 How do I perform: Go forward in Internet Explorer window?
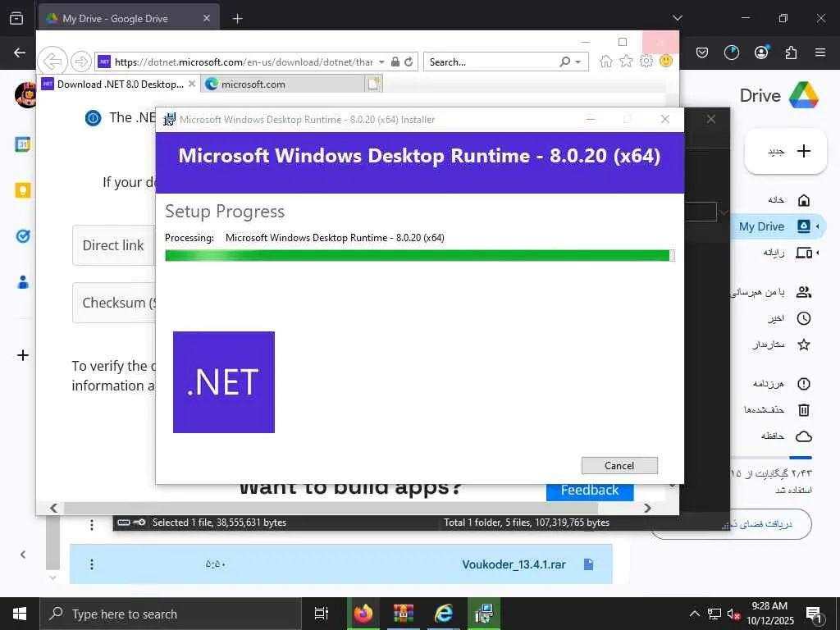[81, 62]
